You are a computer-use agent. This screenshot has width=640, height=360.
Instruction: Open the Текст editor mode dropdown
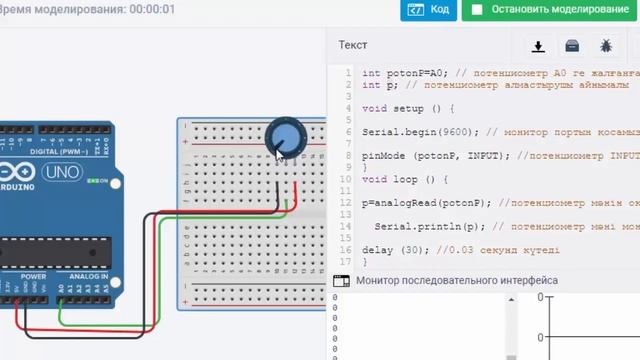click(x=353, y=45)
